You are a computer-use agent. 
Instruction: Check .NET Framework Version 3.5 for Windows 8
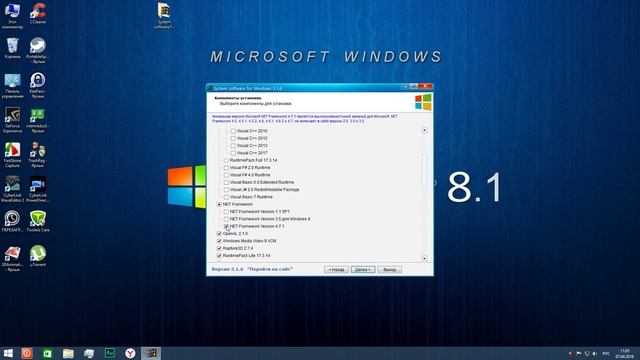pyautogui.click(x=226, y=219)
